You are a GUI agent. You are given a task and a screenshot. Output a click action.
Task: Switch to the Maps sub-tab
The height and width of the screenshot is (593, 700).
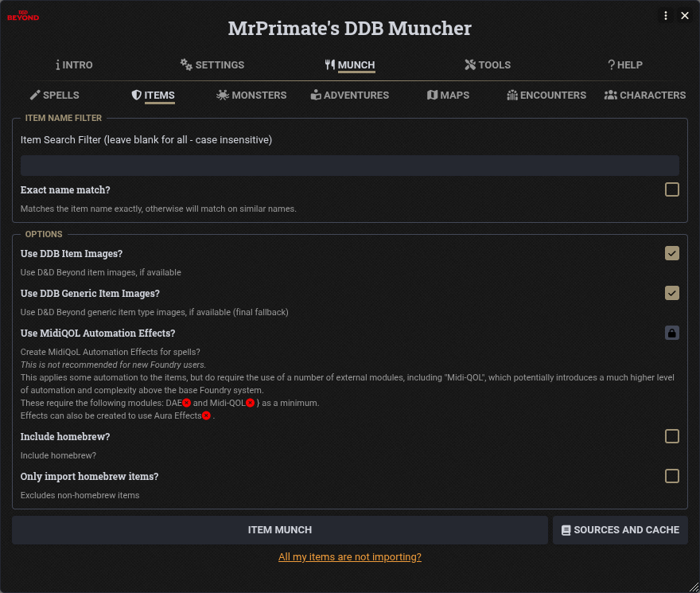tap(448, 96)
